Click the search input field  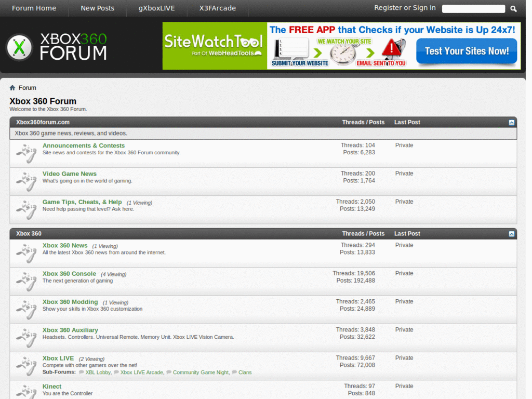pos(474,9)
